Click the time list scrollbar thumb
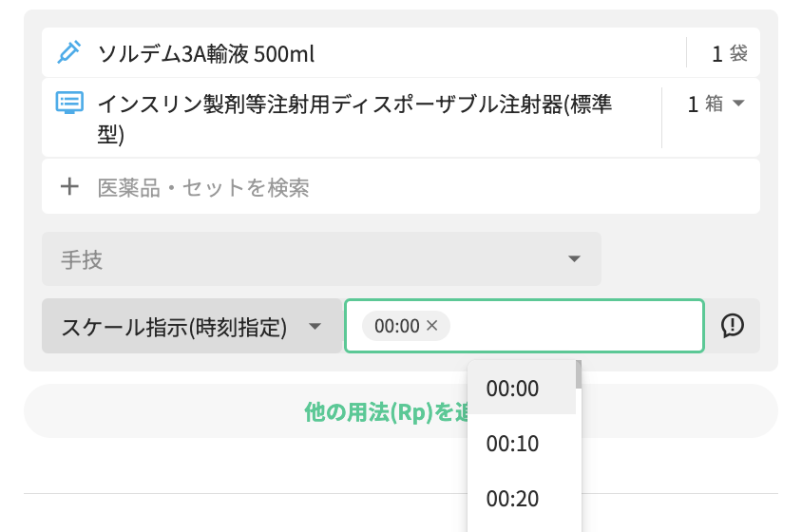The width and height of the screenshot is (802, 532). [x=579, y=374]
